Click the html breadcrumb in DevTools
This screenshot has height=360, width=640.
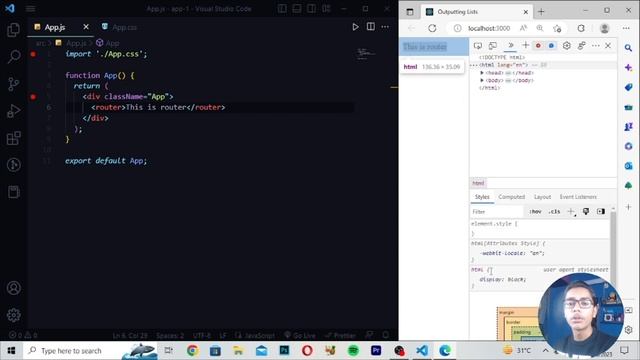tap(478, 183)
